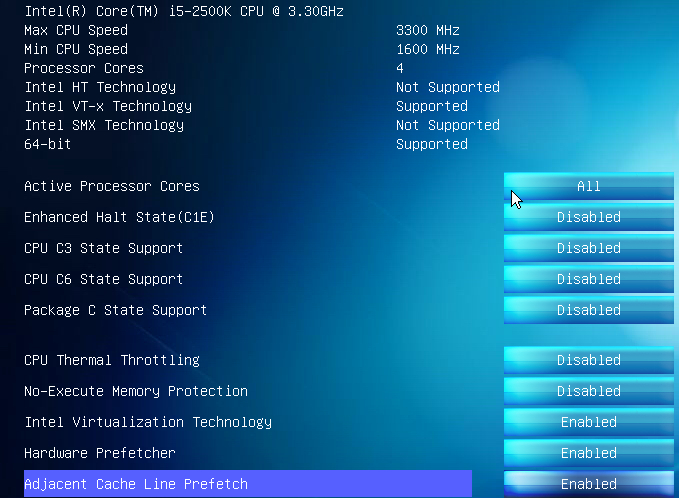
Task: Click the Intel SMX Technology label
Action: [x=104, y=126]
